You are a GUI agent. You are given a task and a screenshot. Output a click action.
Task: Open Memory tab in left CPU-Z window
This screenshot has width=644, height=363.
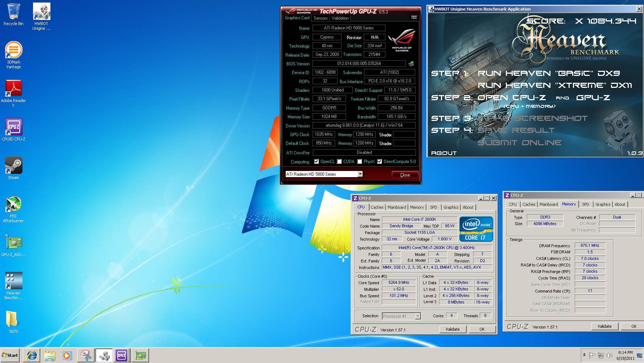click(417, 207)
